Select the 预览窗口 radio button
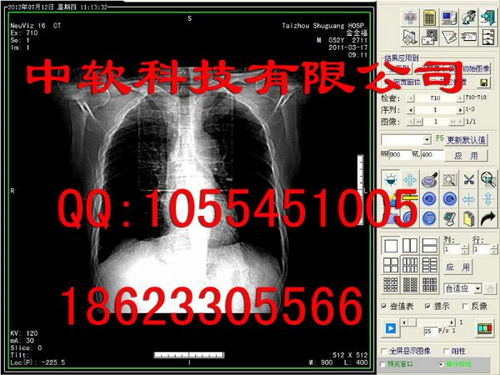 pos(383,364)
